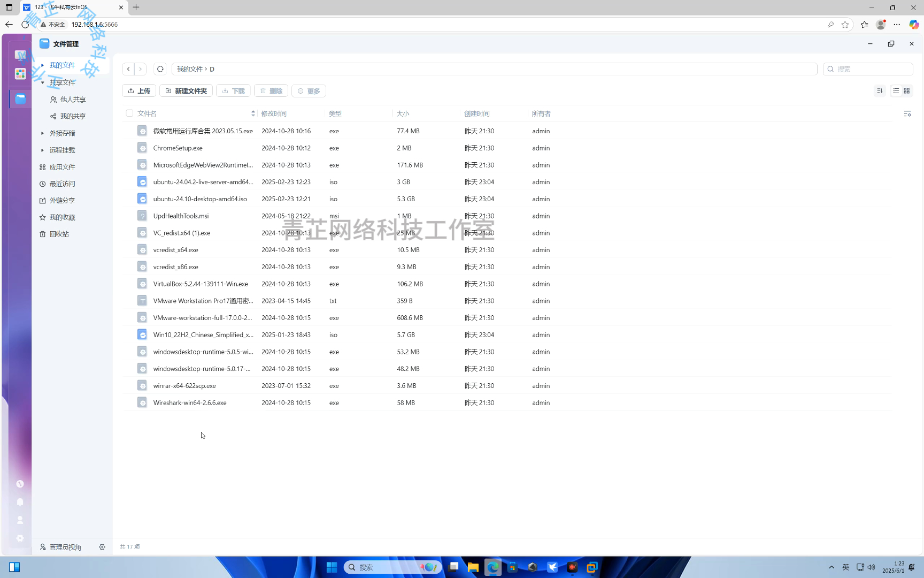Screen dimensions: 924x578
Task: Click the file icon of UpdHealthTools.msi
Action: [142, 216]
